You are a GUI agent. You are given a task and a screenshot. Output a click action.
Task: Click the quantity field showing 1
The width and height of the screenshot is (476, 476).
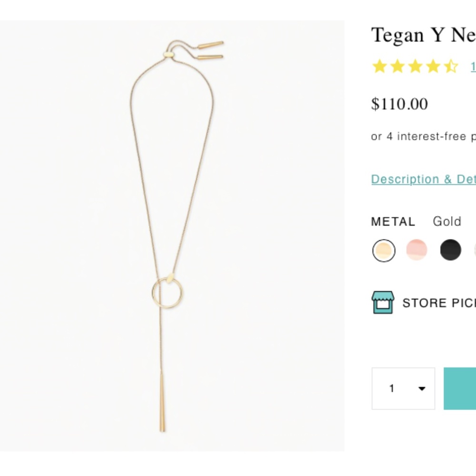pyautogui.click(x=393, y=388)
